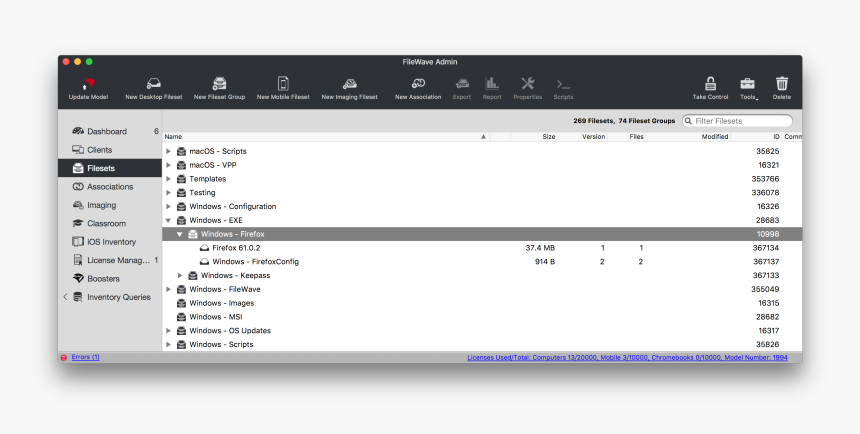Expand the Testing fileset group

168,193
